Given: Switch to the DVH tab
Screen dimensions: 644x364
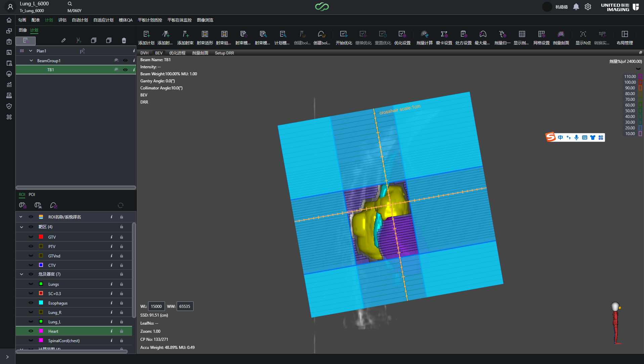Looking at the screenshot, I should 144,53.
